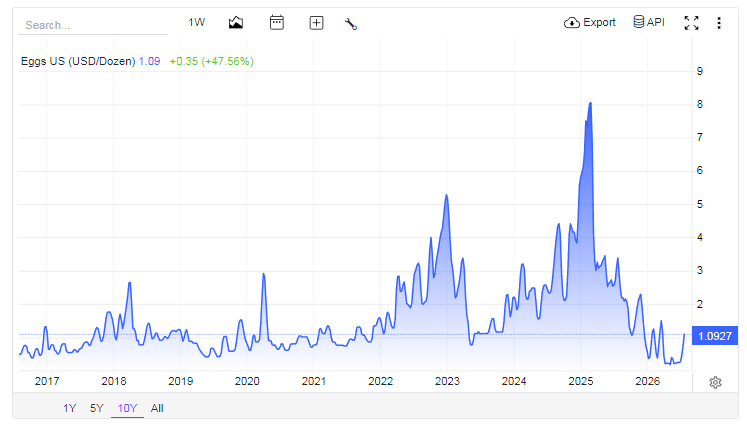Viewport: 747px width, 429px height.
Task: Click the 4 y-axis label
Action: point(699,237)
